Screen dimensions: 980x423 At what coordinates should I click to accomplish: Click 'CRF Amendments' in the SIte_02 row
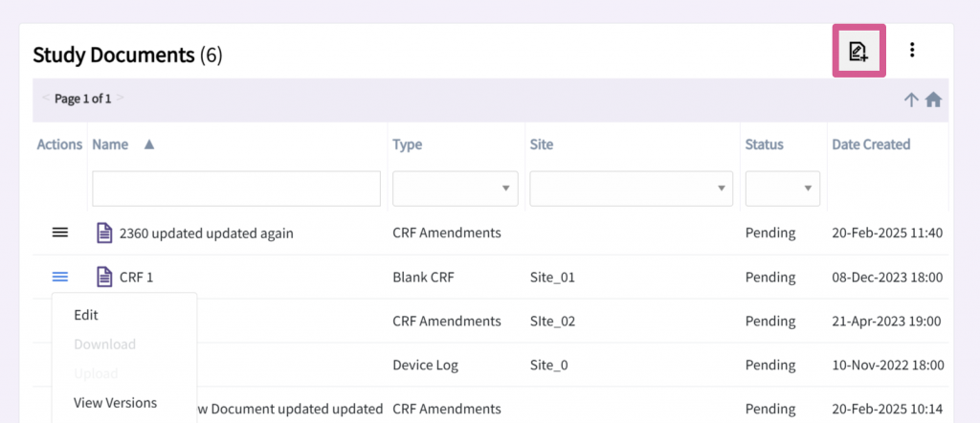coord(447,321)
